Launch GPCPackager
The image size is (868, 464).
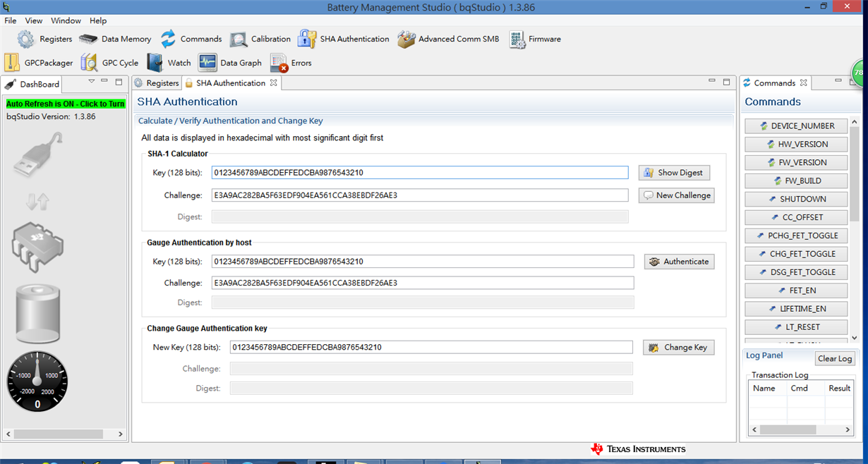click(x=39, y=63)
